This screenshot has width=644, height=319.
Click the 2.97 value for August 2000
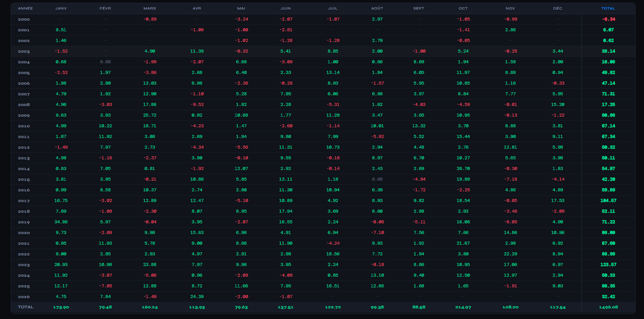coord(377,19)
